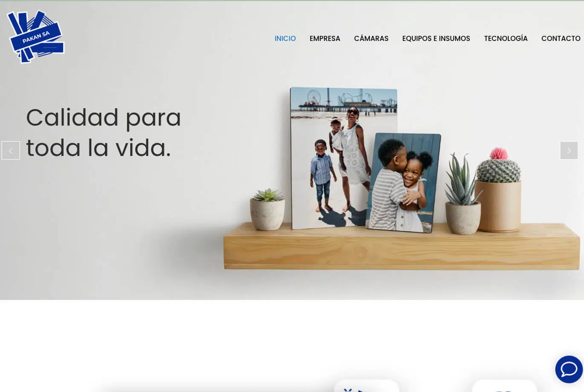
Task: Open the INICIO menu item
Action: pos(285,38)
